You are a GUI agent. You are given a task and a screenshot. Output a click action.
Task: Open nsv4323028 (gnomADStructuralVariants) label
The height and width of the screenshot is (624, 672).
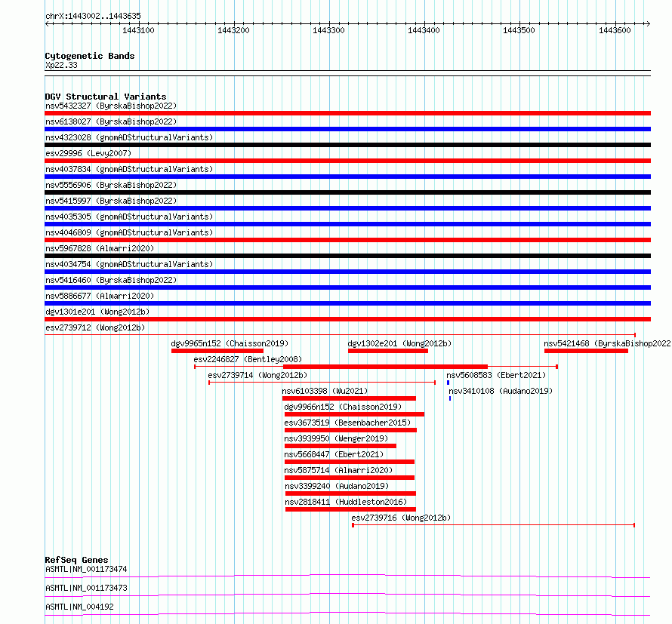point(129,137)
